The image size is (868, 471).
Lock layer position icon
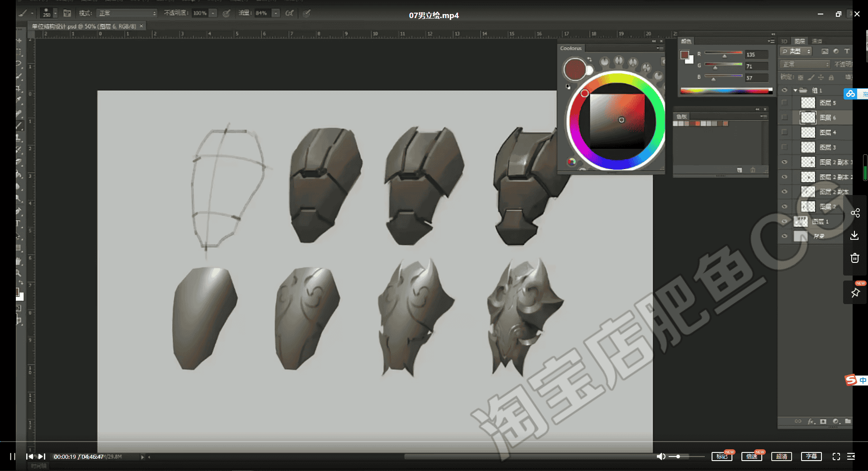pos(821,77)
